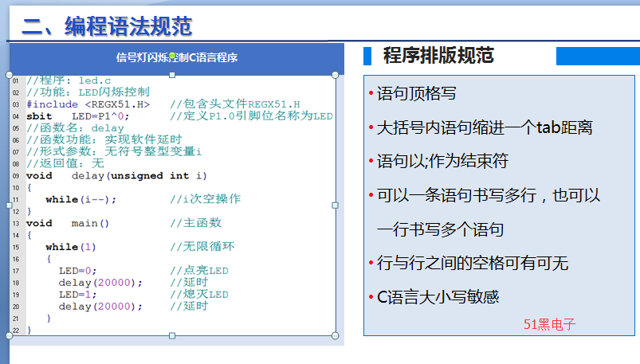Click the bottom-right corner handle of code image
Image resolution: width=640 pixels, height=364 pixels.
(x=335, y=336)
